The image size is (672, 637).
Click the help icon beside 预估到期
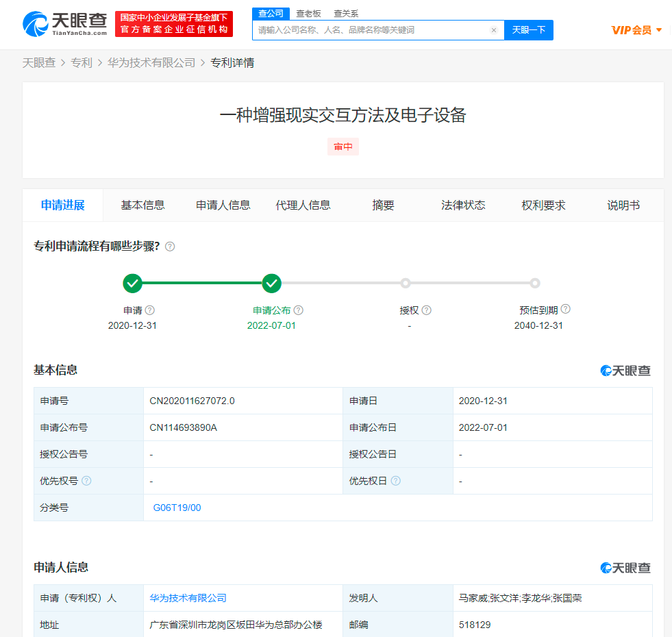[565, 308]
